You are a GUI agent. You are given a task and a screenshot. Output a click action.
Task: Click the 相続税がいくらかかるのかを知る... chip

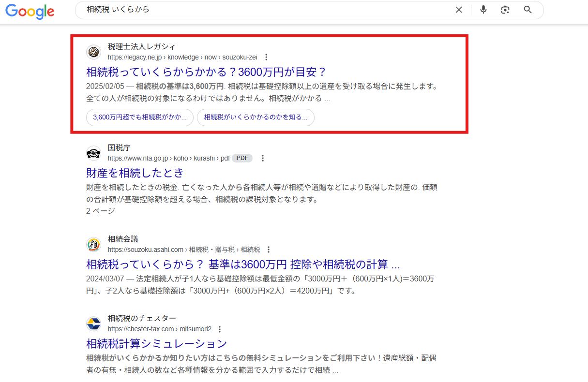tap(256, 117)
